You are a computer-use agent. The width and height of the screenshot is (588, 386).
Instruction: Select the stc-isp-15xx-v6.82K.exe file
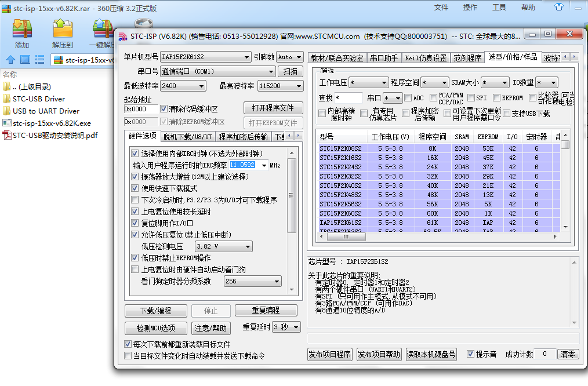click(47, 123)
